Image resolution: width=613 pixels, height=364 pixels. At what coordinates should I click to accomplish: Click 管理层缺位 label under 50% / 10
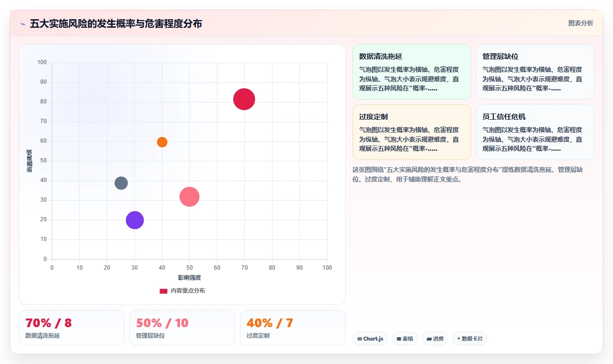point(150,336)
